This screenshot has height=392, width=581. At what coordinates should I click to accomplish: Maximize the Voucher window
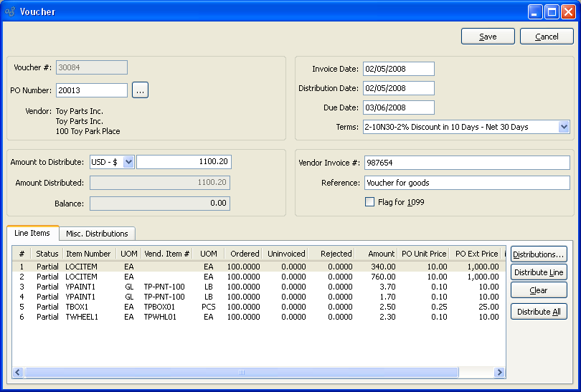pyautogui.click(x=552, y=11)
